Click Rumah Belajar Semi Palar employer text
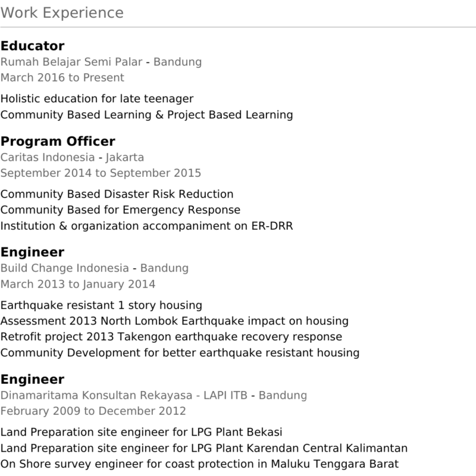 [71, 62]
